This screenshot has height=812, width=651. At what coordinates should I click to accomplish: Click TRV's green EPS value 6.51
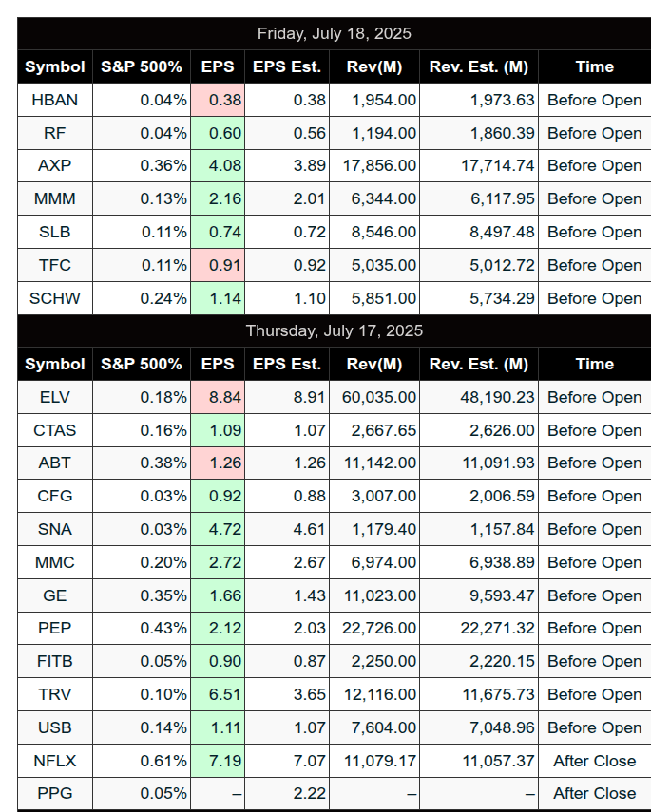218,694
